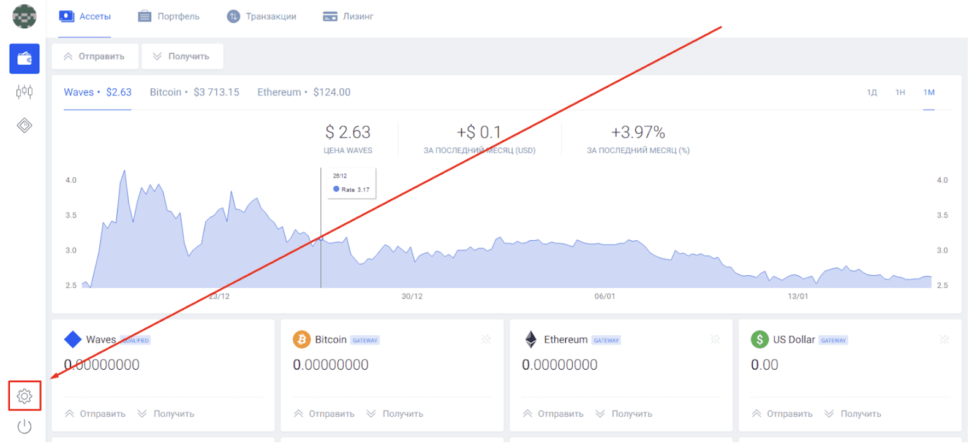The width and height of the screenshot is (980, 445).
Task: Click the chart tooltip showing Rate 3.17
Action: pos(351,183)
